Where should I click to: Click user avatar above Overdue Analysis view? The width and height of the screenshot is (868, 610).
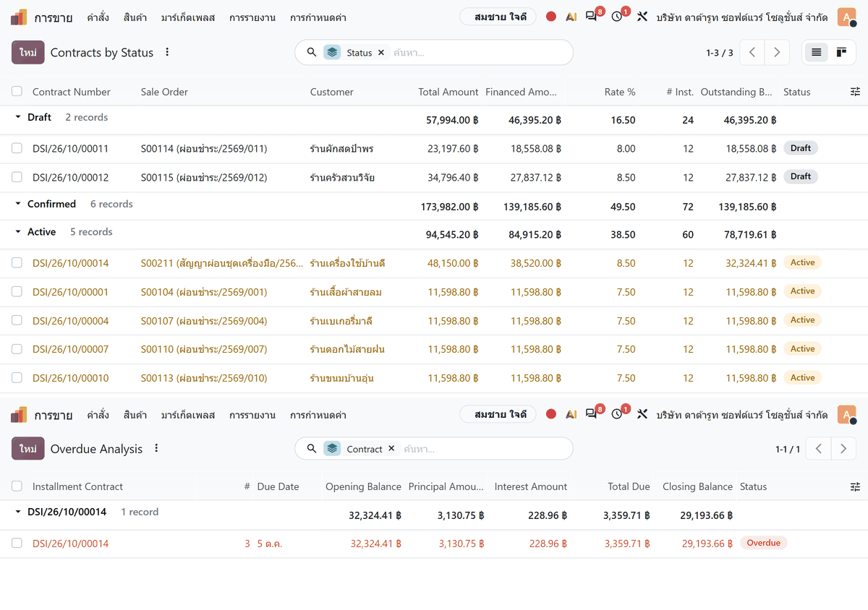click(847, 415)
